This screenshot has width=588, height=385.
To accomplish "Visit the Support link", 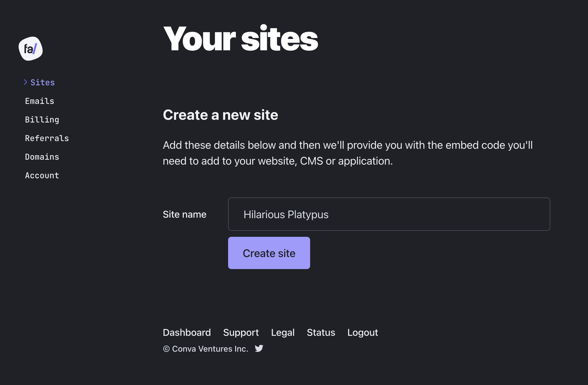I will pos(241,332).
